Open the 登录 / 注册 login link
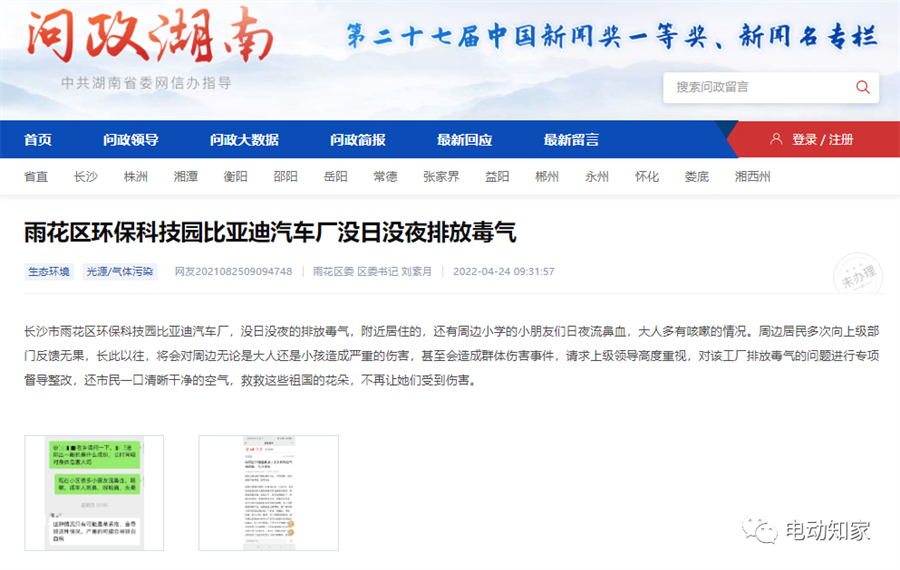The width and height of the screenshot is (900, 570). [x=823, y=139]
